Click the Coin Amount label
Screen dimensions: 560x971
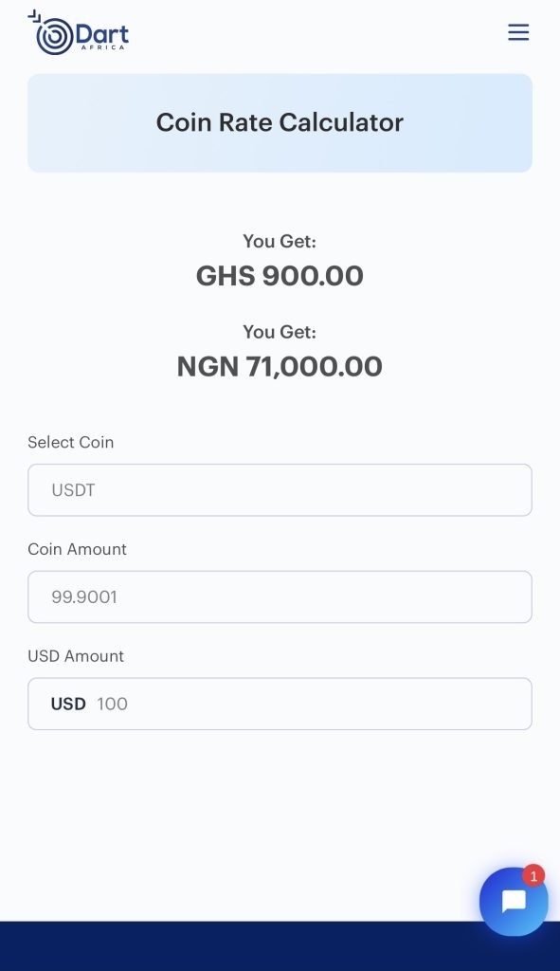78,549
